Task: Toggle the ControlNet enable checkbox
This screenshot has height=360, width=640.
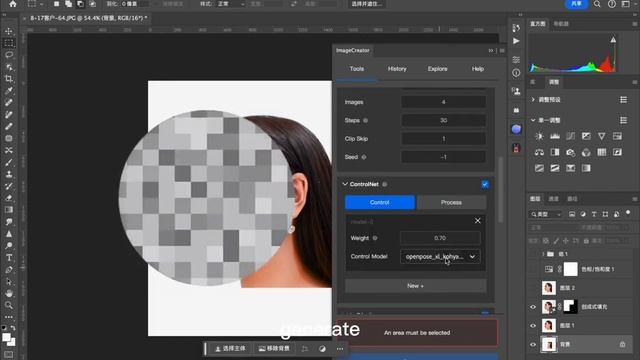Action: (485, 184)
